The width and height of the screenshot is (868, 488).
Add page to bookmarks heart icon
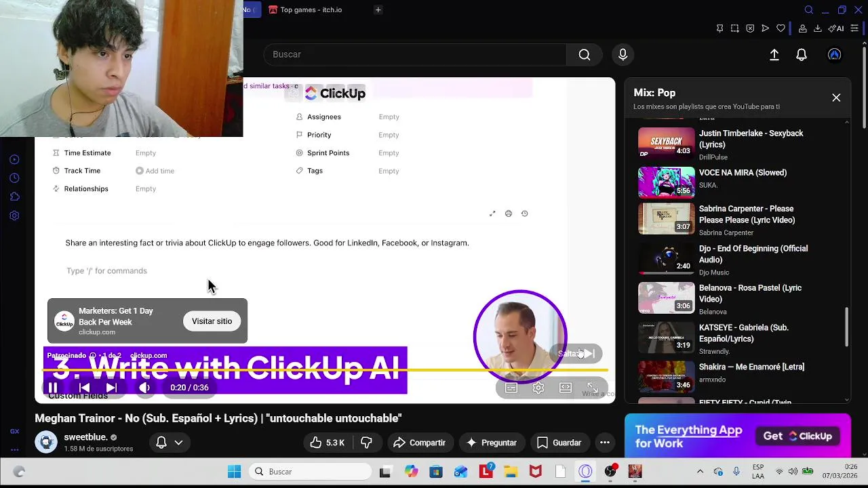[781, 28]
